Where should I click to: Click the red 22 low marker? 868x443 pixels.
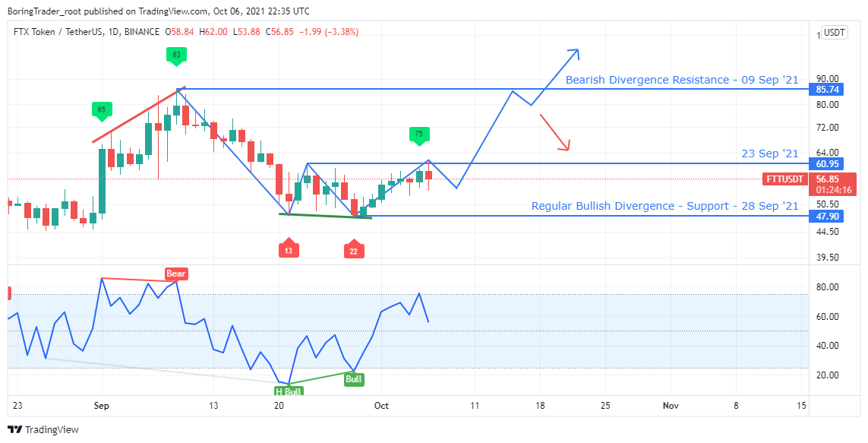click(x=354, y=249)
